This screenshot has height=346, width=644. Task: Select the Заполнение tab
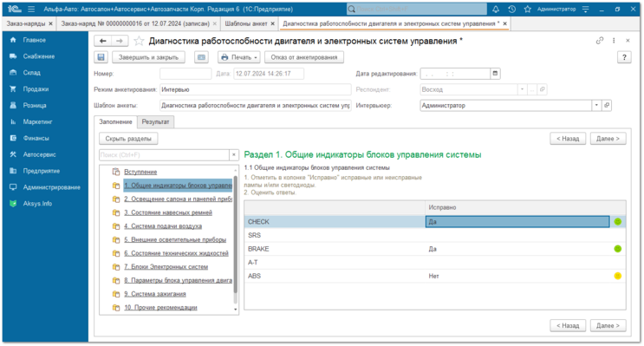coord(115,121)
